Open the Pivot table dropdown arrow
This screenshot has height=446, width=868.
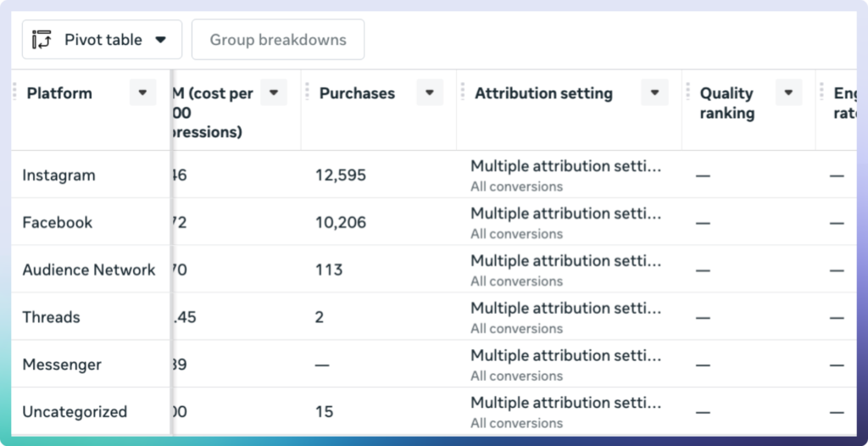(x=160, y=40)
